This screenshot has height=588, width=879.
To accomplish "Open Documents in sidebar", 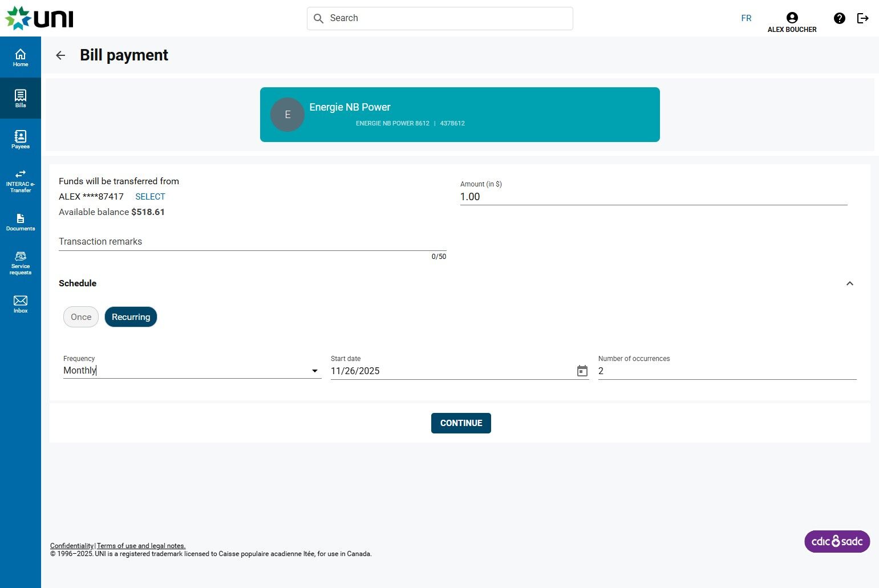I will click(21, 222).
